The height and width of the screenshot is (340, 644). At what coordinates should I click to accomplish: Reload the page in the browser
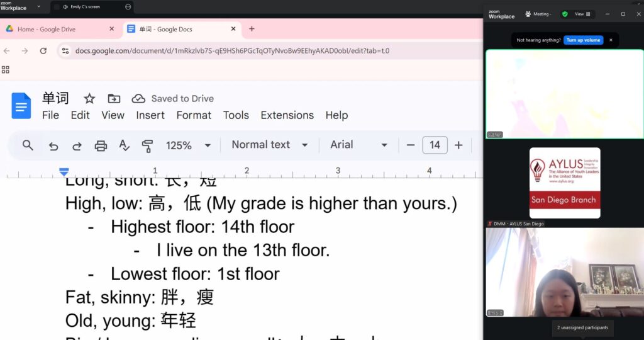click(x=43, y=51)
